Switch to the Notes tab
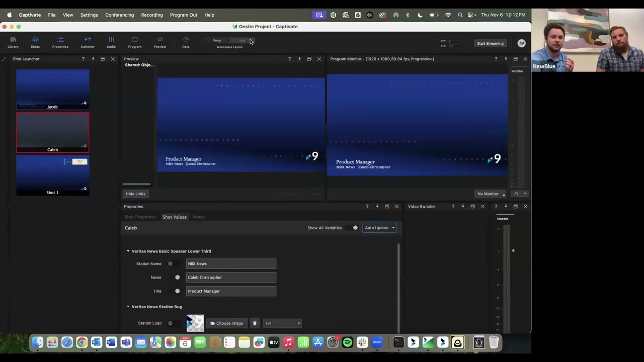 (x=199, y=217)
